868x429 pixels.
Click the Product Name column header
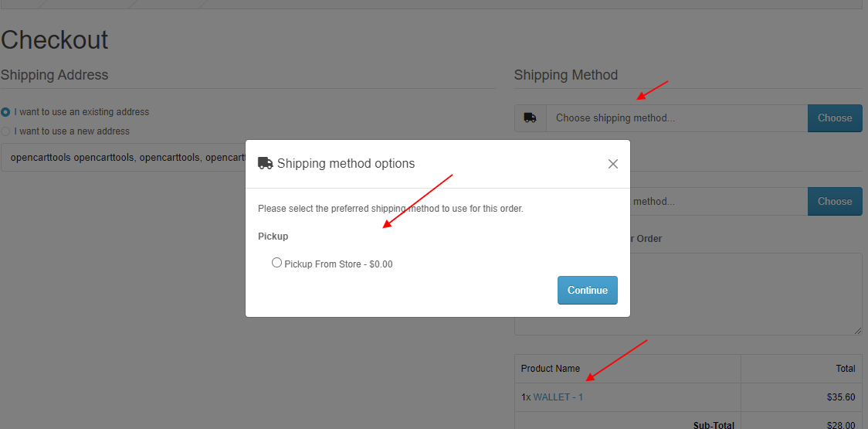click(551, 369)
